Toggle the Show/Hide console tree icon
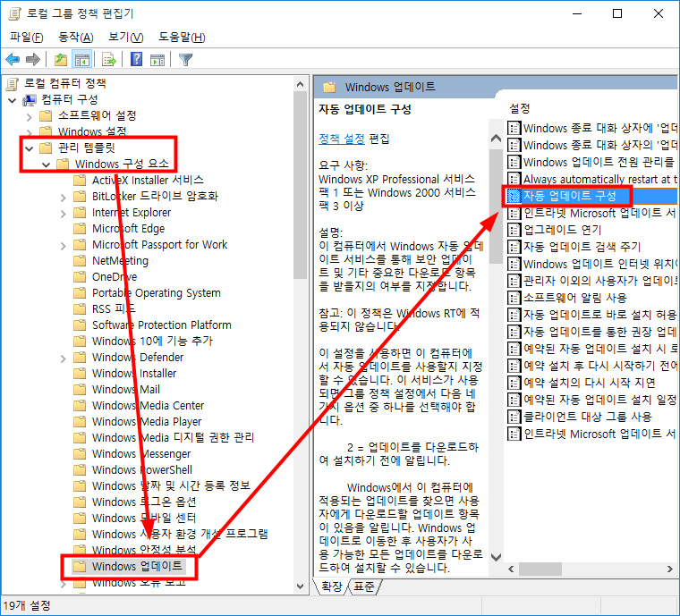The image size is (680, 616). [x=81, y=60]
